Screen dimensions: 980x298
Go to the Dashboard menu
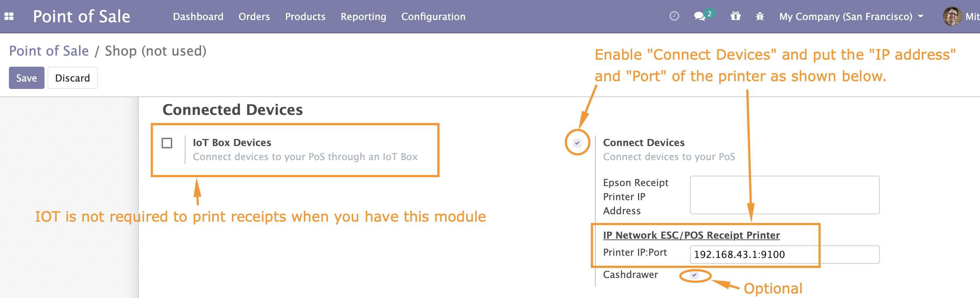coord(198,16)
